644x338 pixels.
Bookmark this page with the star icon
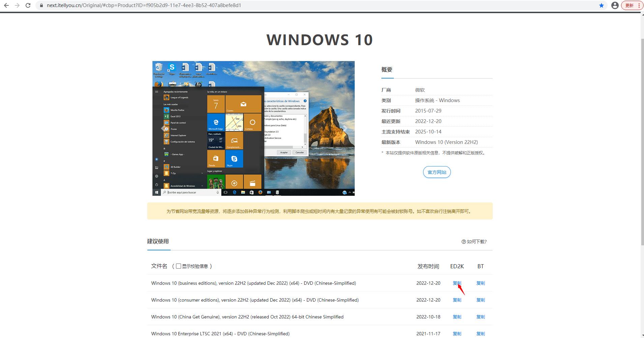pos(601,5)
